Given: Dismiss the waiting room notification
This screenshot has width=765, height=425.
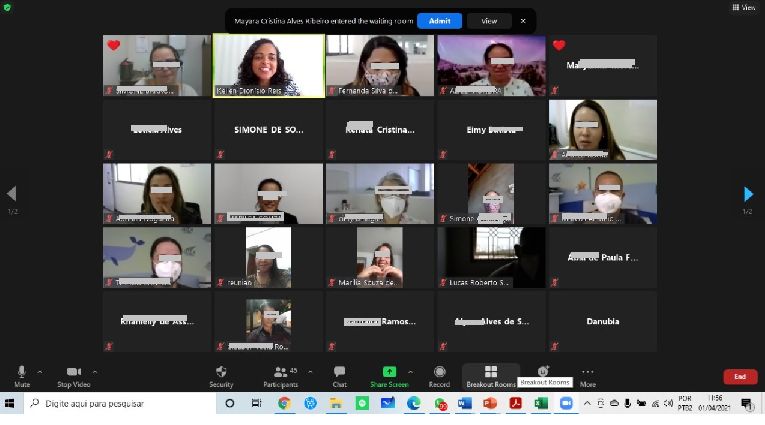Looking at the screenshot, I should coord(522,20).
